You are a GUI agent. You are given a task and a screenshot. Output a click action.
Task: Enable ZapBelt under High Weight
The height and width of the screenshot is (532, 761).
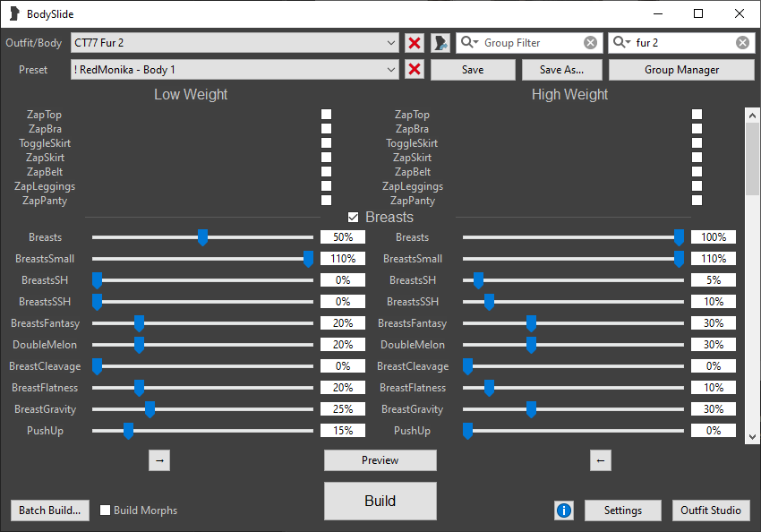tap(697, 171)
